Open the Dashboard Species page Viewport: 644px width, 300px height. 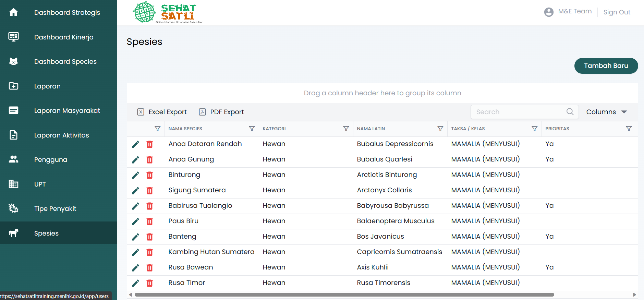click(x=65, y=61)
